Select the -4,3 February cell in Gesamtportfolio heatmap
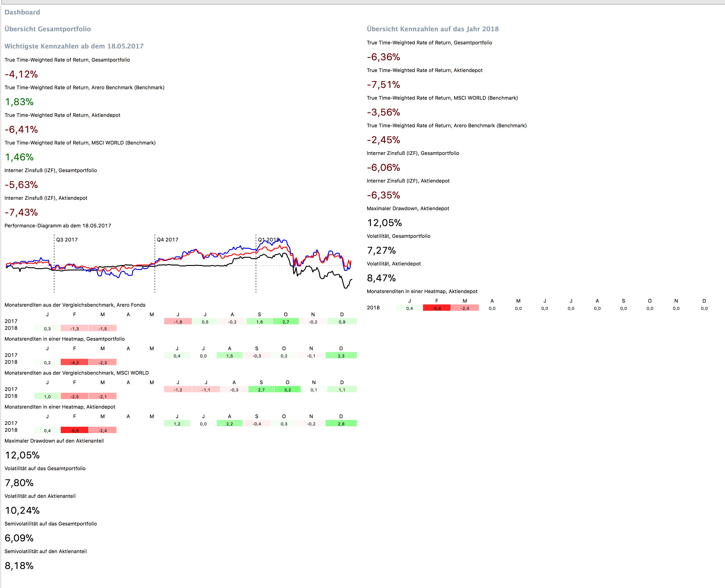The image size is (725, 588). 75,362
